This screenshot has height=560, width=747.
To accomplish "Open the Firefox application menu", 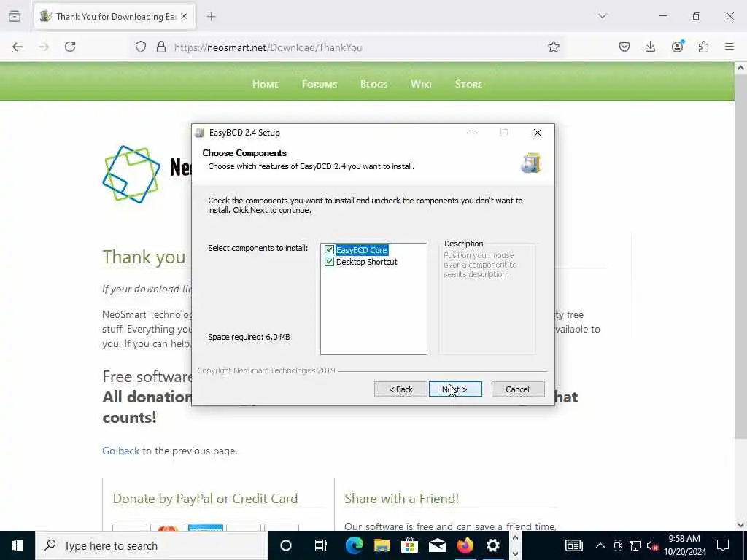I will (x=729, y=47).
